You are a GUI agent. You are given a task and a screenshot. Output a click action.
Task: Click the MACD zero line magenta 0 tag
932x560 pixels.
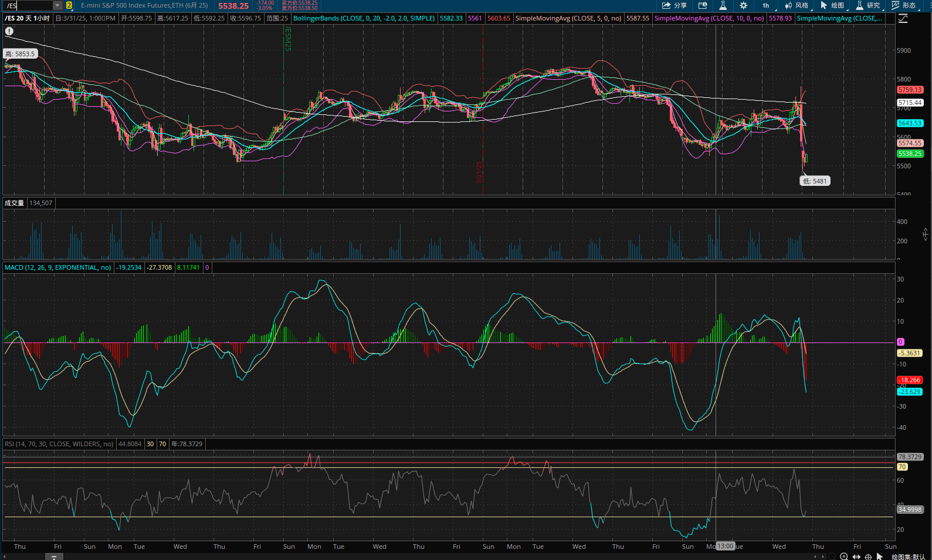900,342
